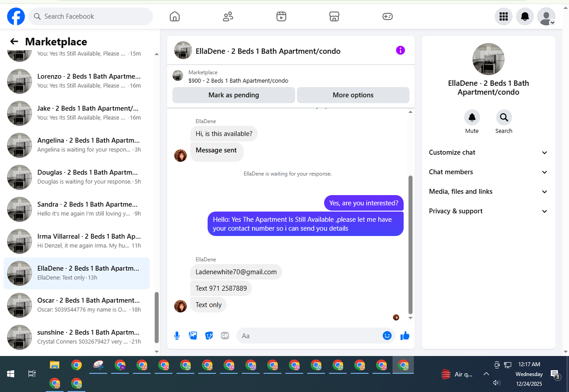The image size is (569, 392).
Task: Click volume speaker tray icon
Action: click(x=497, y=383)
